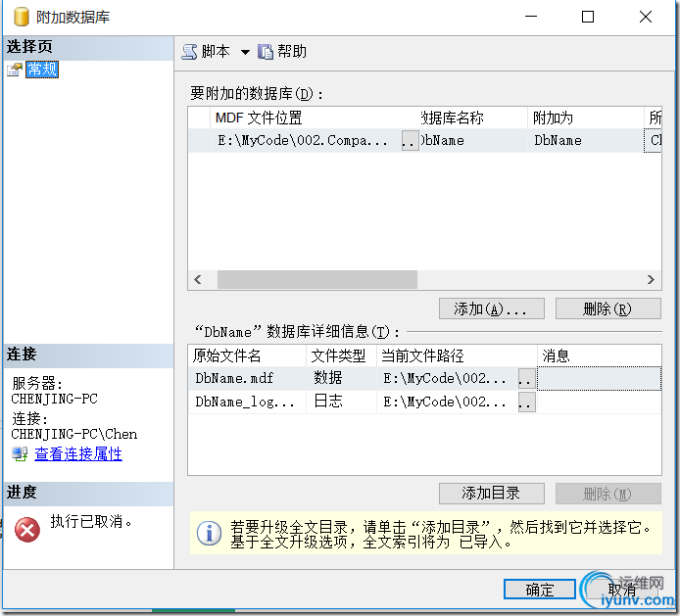Open the Script dropdown arrow
The image size is (680, 616).
tap(245, 53)
